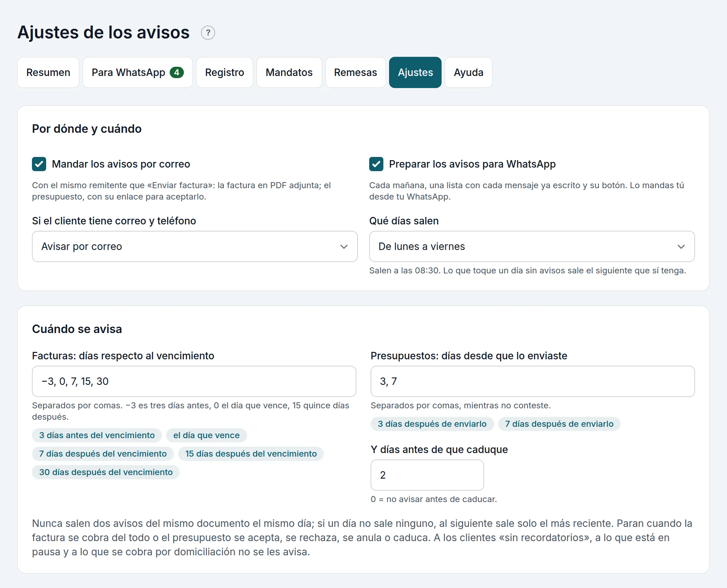The width and height of the screenshot is (727, 588).
Task: Focus the Presupuestos días field with 3, 7
Action: (532, 381)
